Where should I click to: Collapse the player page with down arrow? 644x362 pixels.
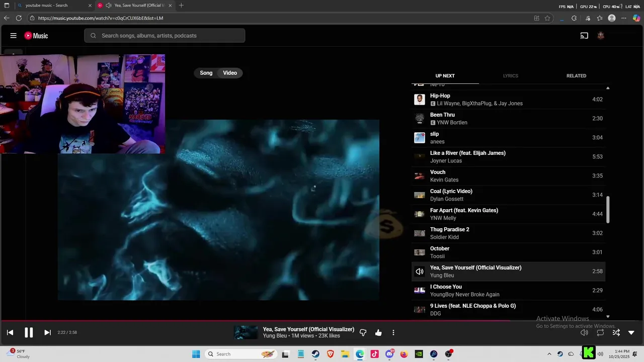tap(631, 332)
